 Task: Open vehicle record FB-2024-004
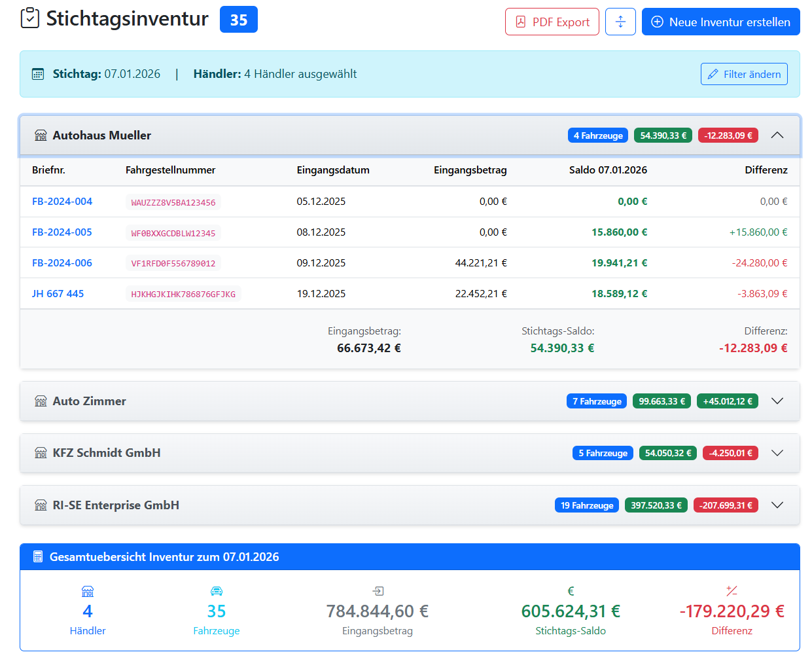[x=62, y=202]
